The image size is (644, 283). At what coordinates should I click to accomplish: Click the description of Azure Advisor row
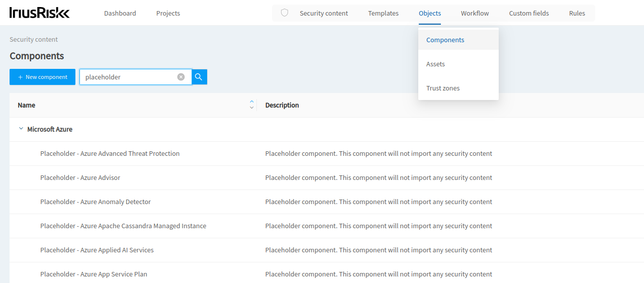click(379, 177)
